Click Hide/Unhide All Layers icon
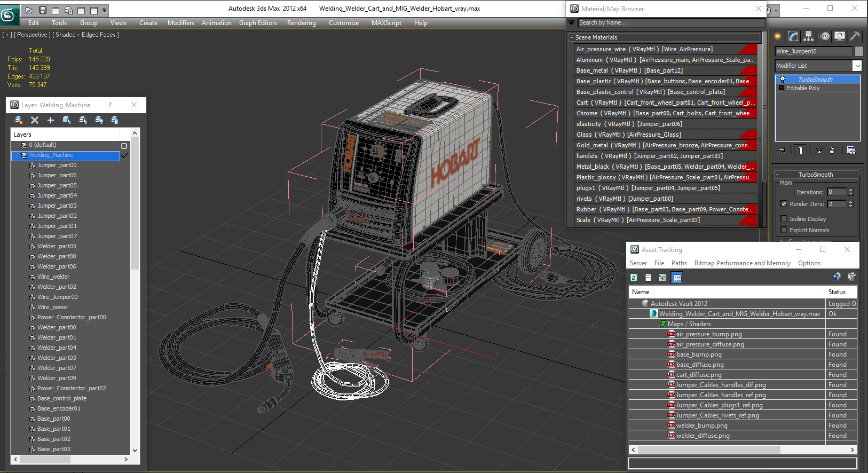Image resolution: width=868 pixels, height=473 pixels. tap(99, 120)
